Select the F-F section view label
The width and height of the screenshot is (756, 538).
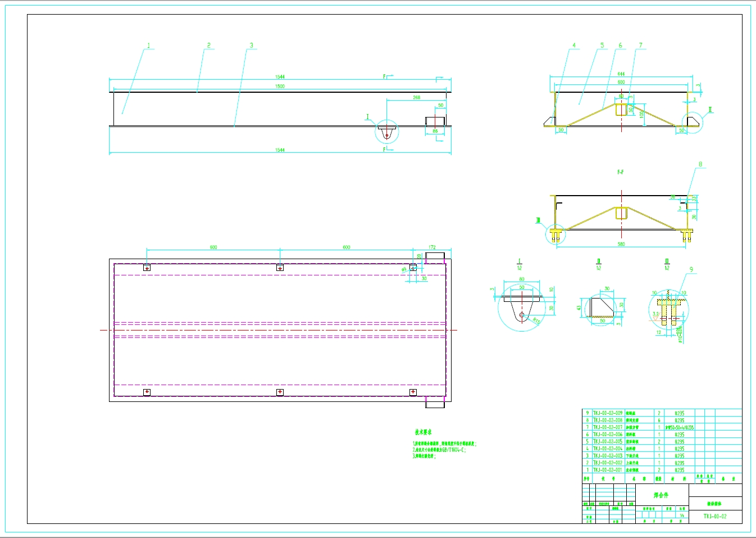coord(621,172)
